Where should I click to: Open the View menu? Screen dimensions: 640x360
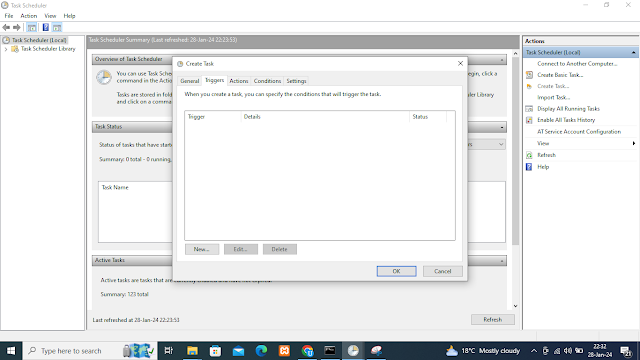click(50, 16)
